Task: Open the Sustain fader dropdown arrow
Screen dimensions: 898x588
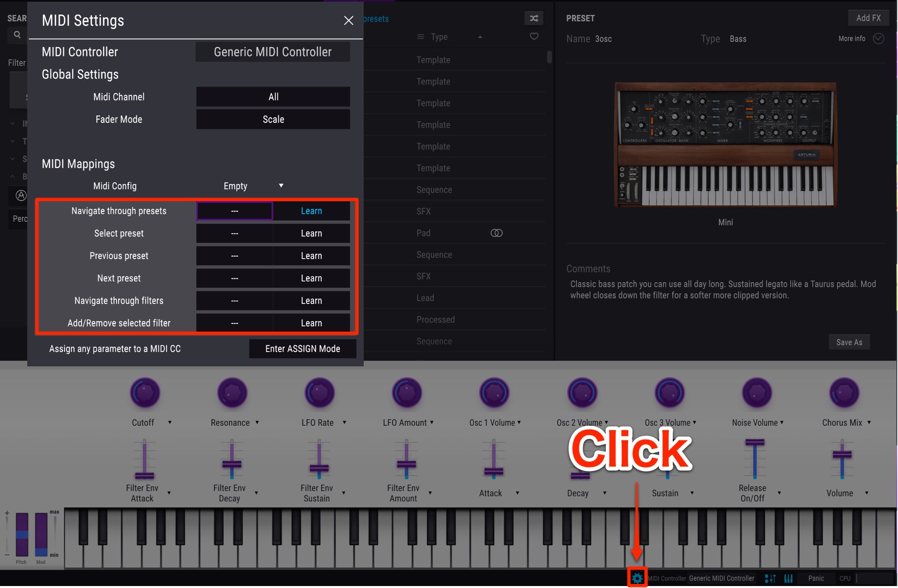Action: (692, 493)
